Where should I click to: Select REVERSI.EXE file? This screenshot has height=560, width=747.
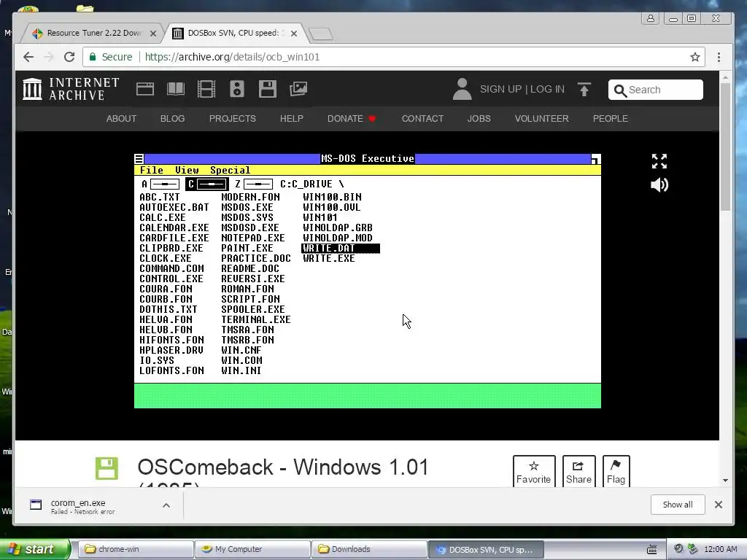click(x=253, y=279)
